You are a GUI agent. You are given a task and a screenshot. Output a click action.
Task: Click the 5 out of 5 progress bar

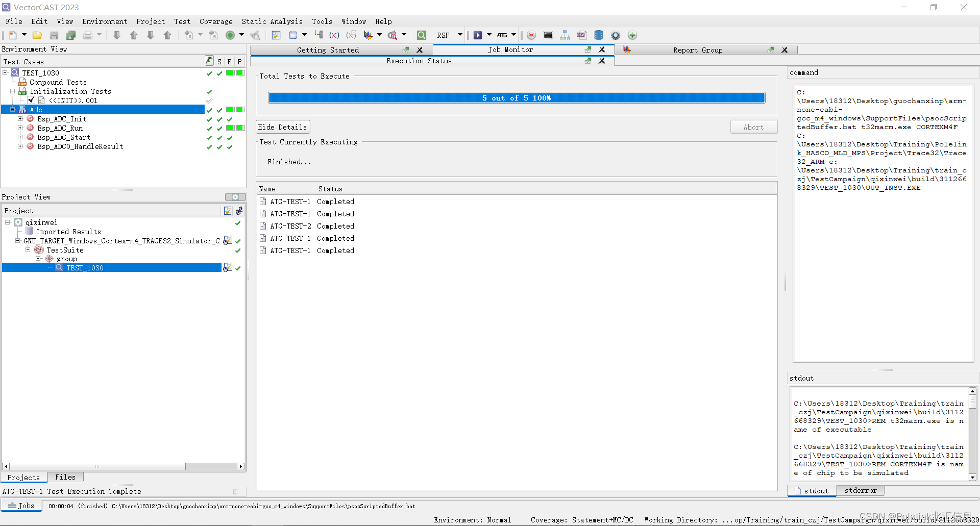(517, 98)
